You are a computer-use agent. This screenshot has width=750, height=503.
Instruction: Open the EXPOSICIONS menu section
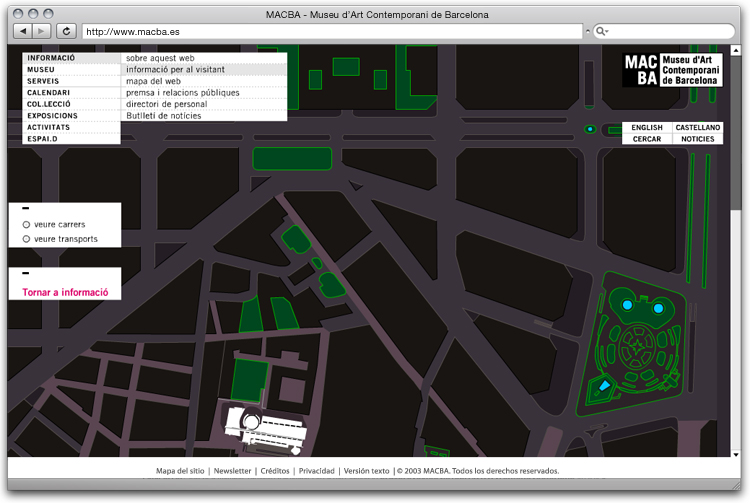pos(52,116)
